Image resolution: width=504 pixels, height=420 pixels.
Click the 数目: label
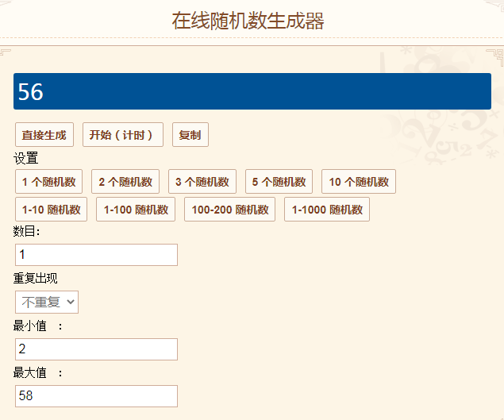point(26,231)
